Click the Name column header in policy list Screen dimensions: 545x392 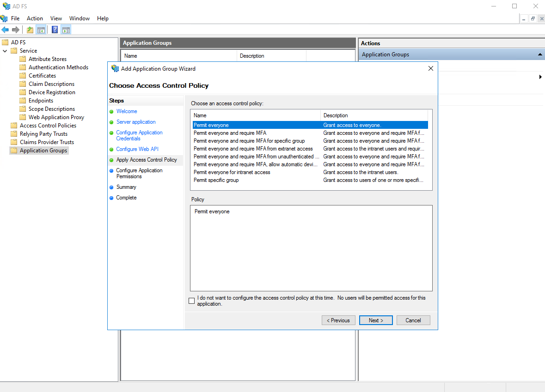pyautogui.click(x=256, y=115)
